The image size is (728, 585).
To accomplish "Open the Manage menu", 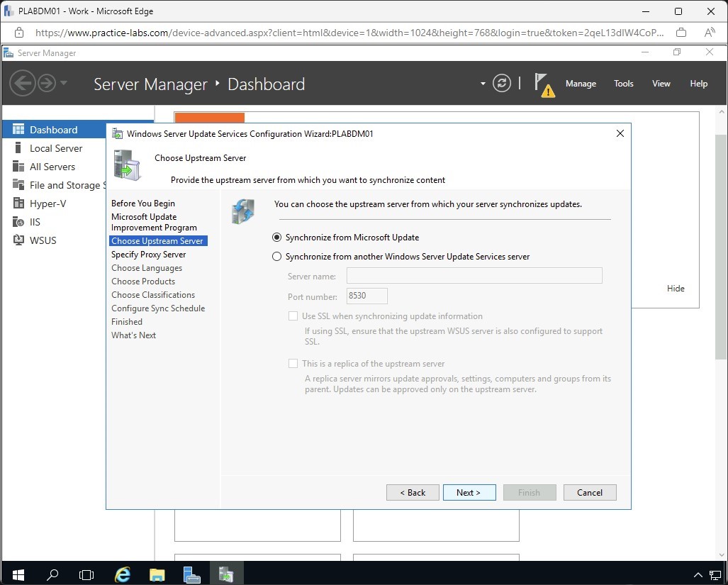I will [x=581, y=84].
